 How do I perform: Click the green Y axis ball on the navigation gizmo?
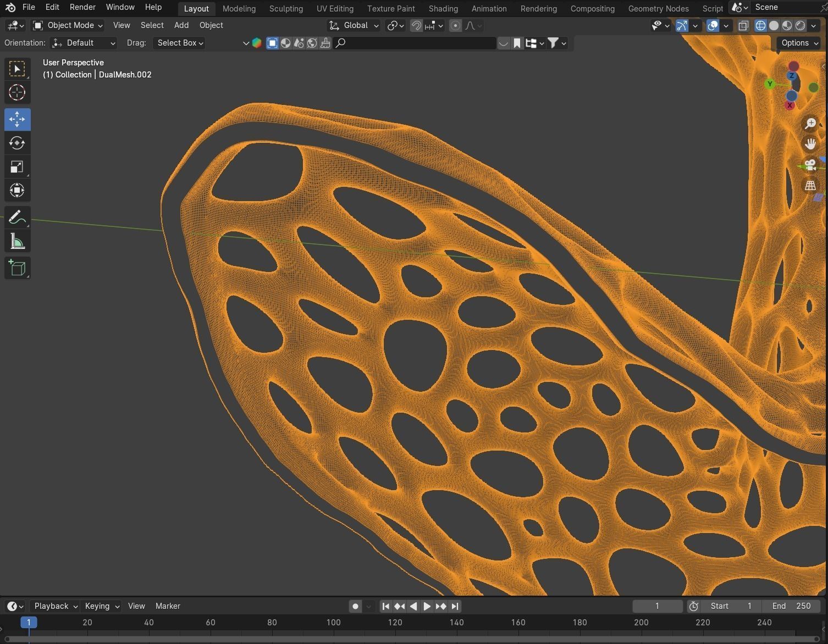770,84
